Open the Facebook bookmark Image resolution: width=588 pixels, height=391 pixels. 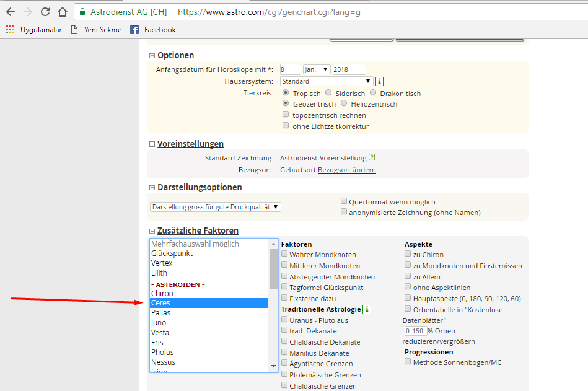152,30
